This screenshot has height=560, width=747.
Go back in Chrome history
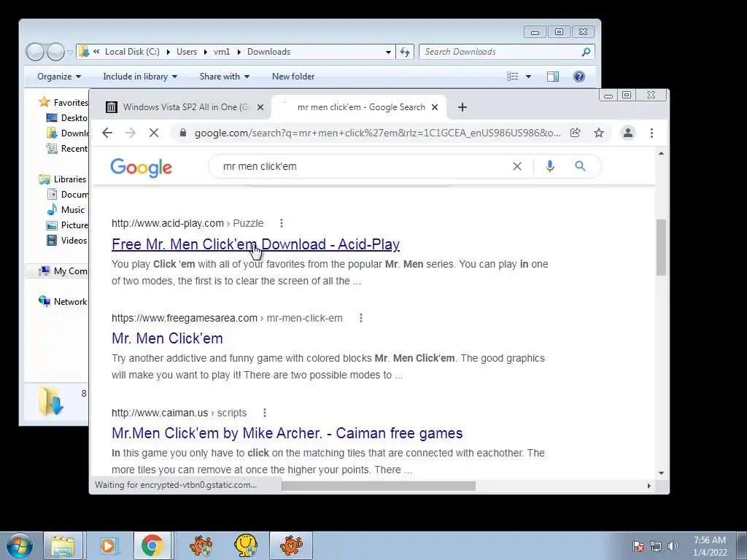tap(107, 133)
